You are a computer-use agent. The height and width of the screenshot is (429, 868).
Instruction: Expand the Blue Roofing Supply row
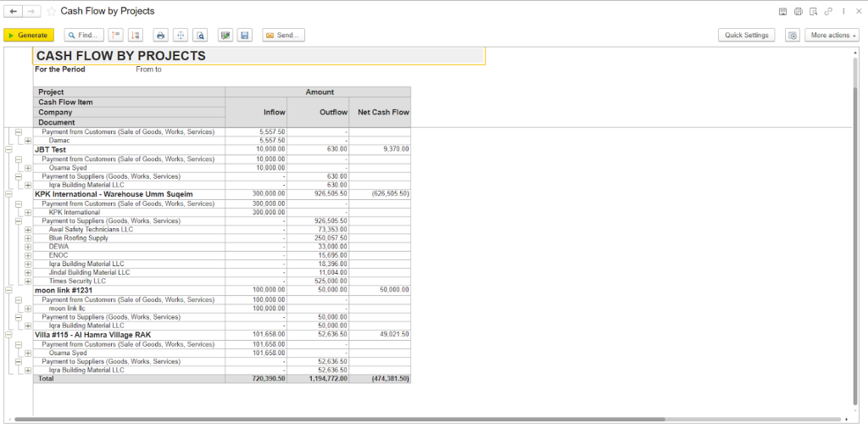(28, 238)
